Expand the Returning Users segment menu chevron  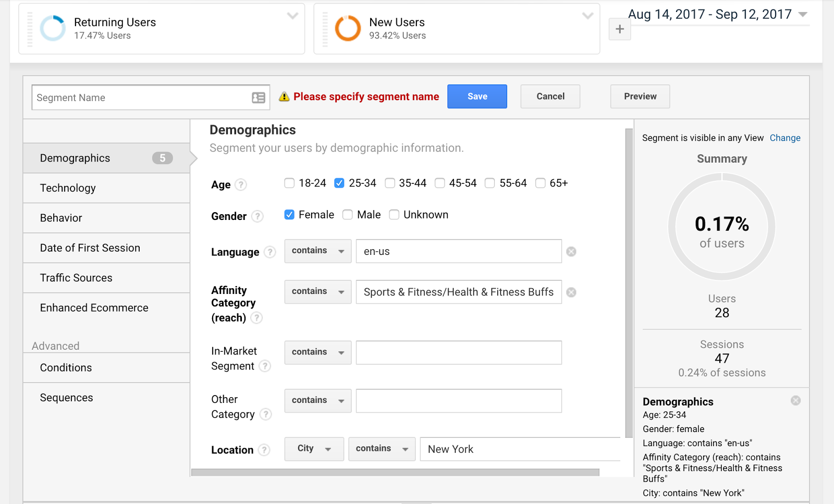click(x=293, y=16)
